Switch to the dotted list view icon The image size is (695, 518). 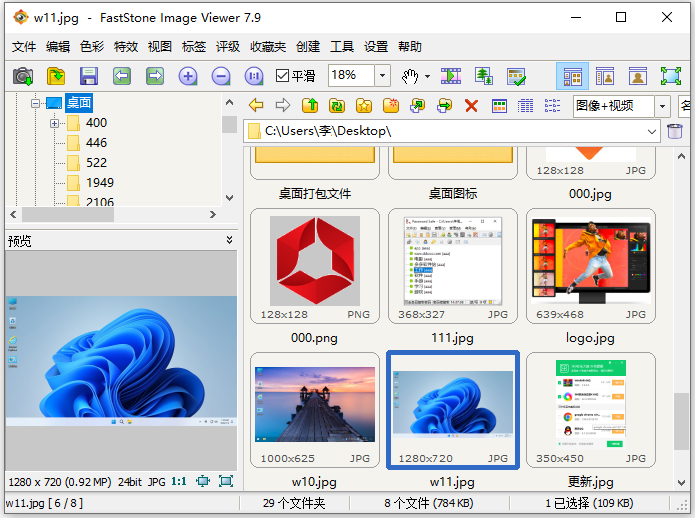(552, 105)
